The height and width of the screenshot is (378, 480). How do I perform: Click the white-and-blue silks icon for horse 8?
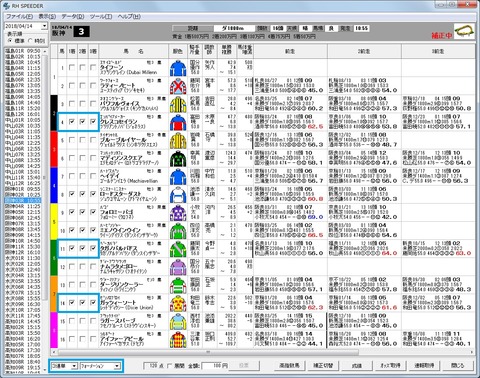(178, 194)
